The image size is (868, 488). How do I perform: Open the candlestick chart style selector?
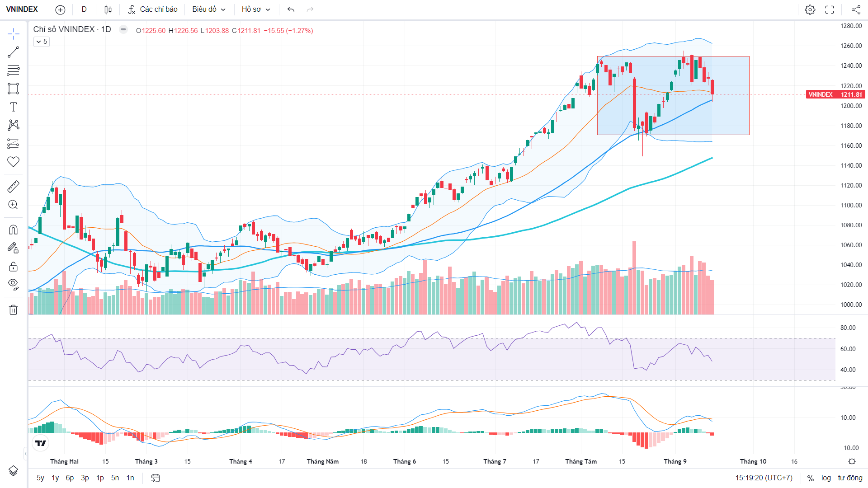[x=108, y=9]
